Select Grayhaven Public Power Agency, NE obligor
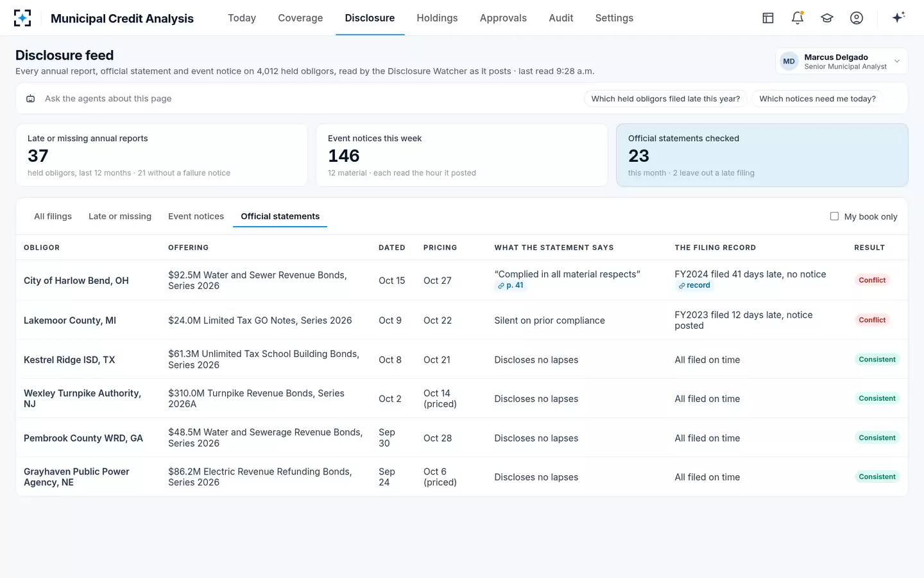This screenshot has width=924, height=578. pos(76,477)
